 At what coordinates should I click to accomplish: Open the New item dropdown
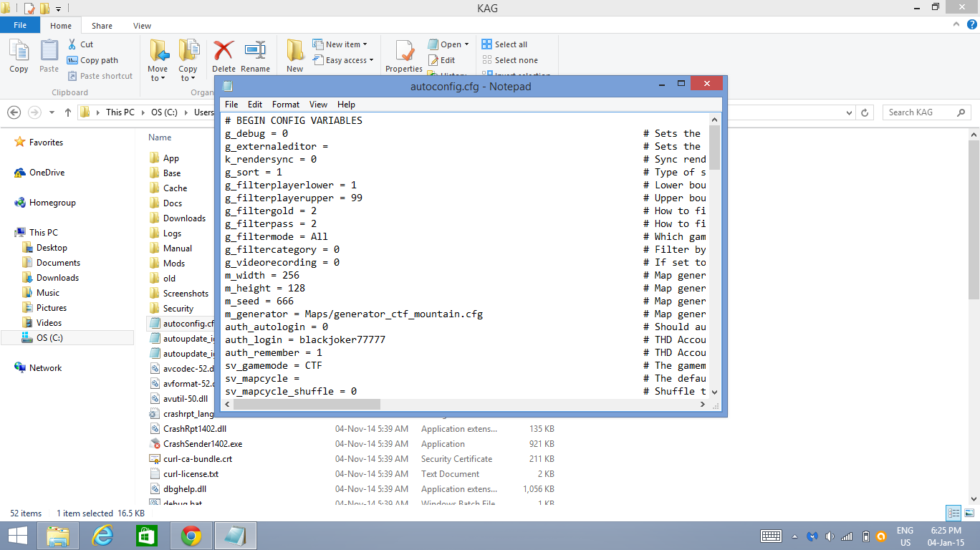pos(341,44)
